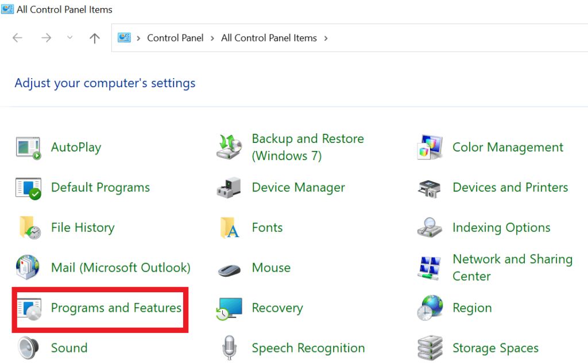Viewport: 588px width, 364px height.
Task: Click the Devices and Printers icon
Action: [x=430, y=188]
